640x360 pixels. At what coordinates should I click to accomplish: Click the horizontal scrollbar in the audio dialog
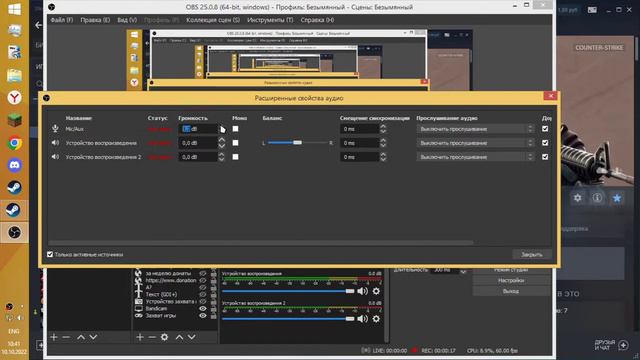261,242
